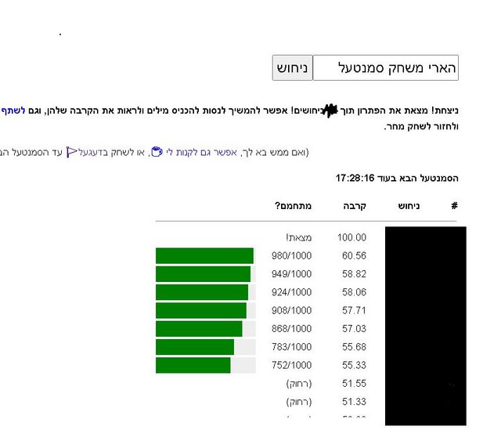This screenshot has height=448, width=501.
Task: Click the מצאת! result label
Action: point(299,237)
